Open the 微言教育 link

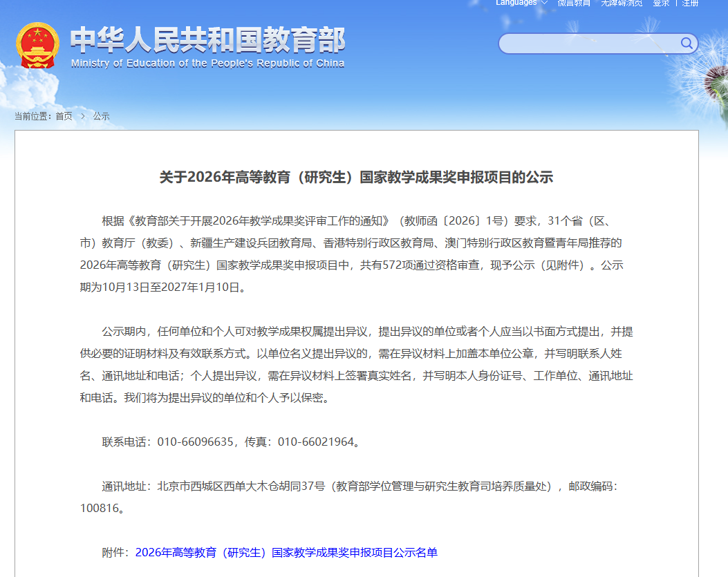(574, 3)
